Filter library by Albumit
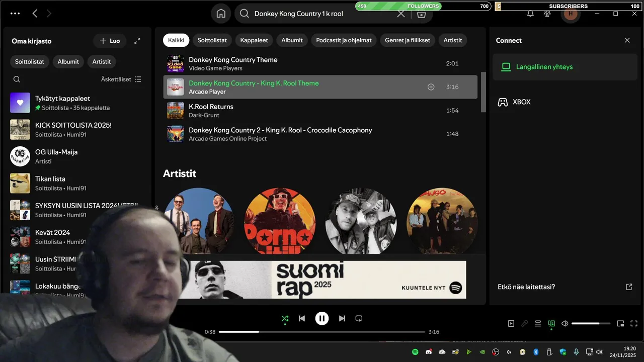The height and width of the screenshot is (362, 644). coord(68,61)
